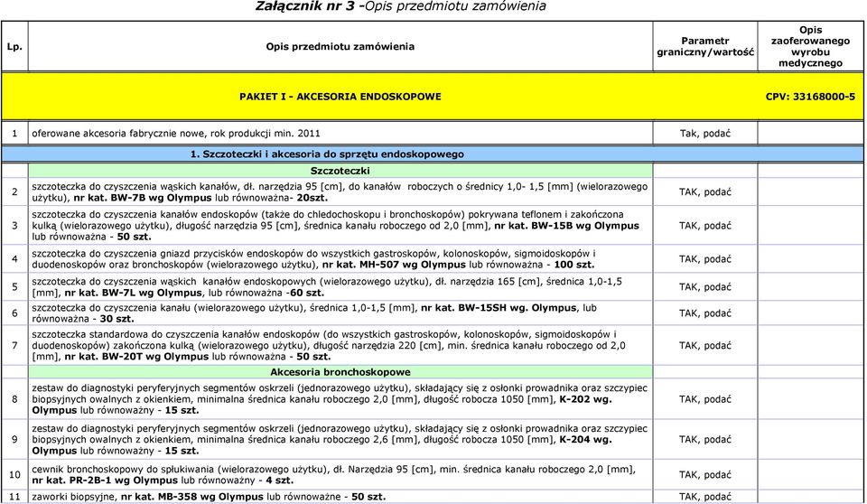Click empty offered-product cell in row 8
Viewport: 867px width, 504px height.
810,399
